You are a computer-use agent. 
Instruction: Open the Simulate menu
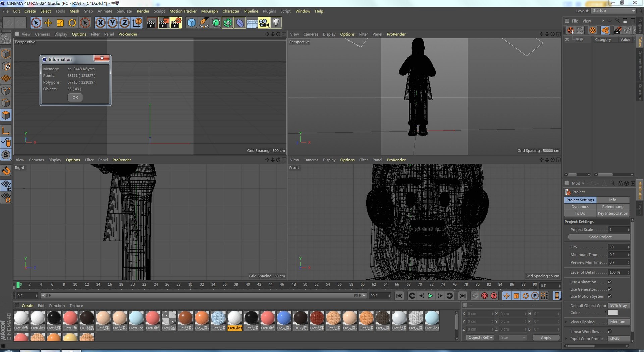tap(124, 11)
